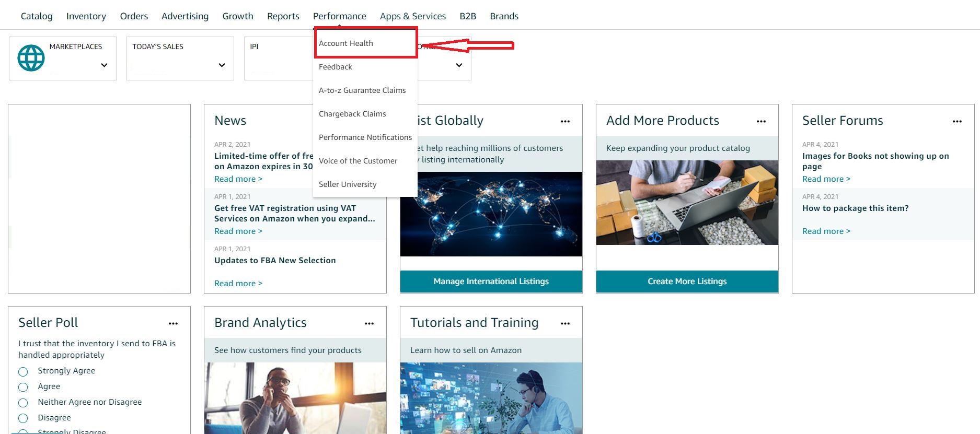The width and height of the screenshot is (980, 434).
Task: Click the laptop and boxes product image
Action: (687, 203)
